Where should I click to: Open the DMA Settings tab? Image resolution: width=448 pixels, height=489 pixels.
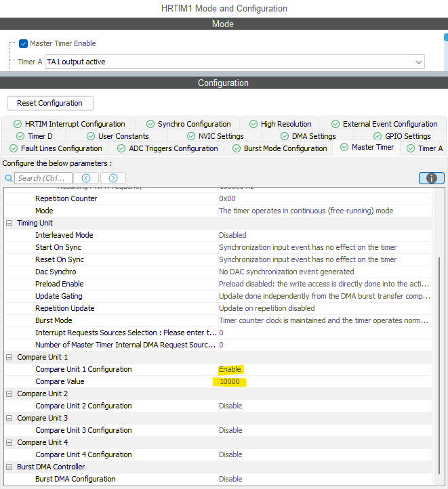click(308, 136)
